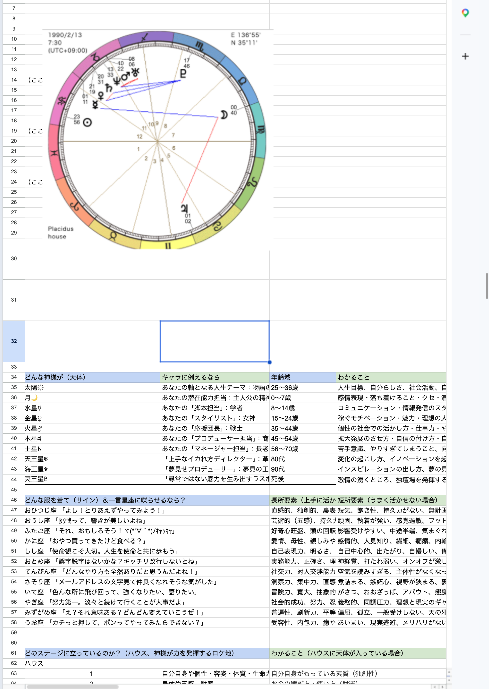The height and width of the screenshot is (689, 489).
Task: Click the 'かに座' cell in row 50
Action: pos(147,541)
